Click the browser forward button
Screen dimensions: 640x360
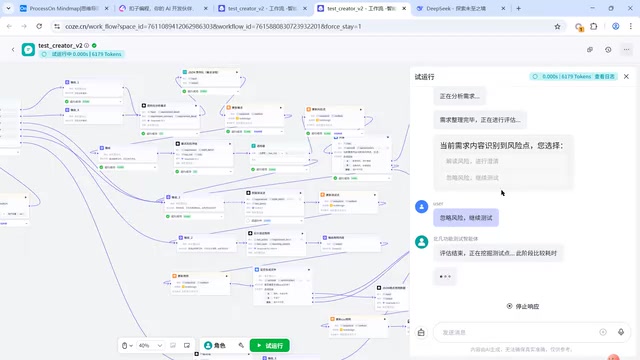click(24, 26)
